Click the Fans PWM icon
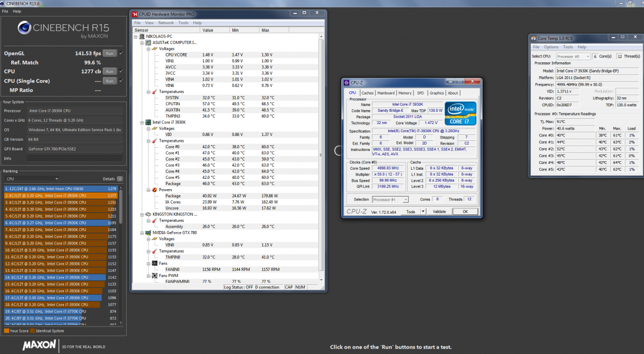The height and width of the screenshot is (354, 644). [x=155, y=276]
